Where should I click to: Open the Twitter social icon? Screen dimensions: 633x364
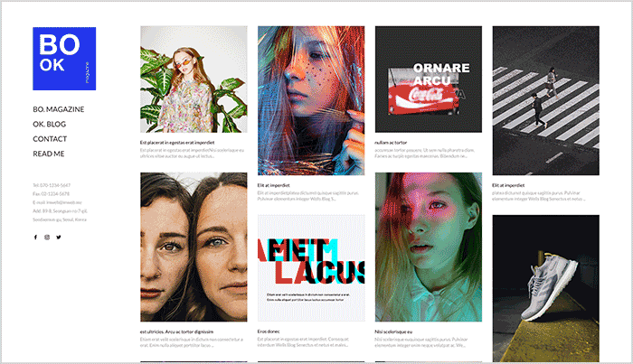click(x=59, y=238)
